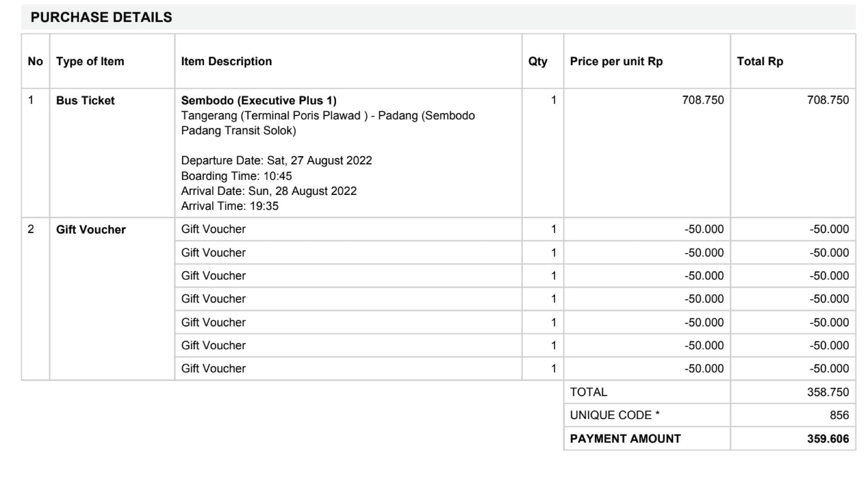Click the bold Gift Voucher type label
The image size is (868, 479).
pos(91,229)
